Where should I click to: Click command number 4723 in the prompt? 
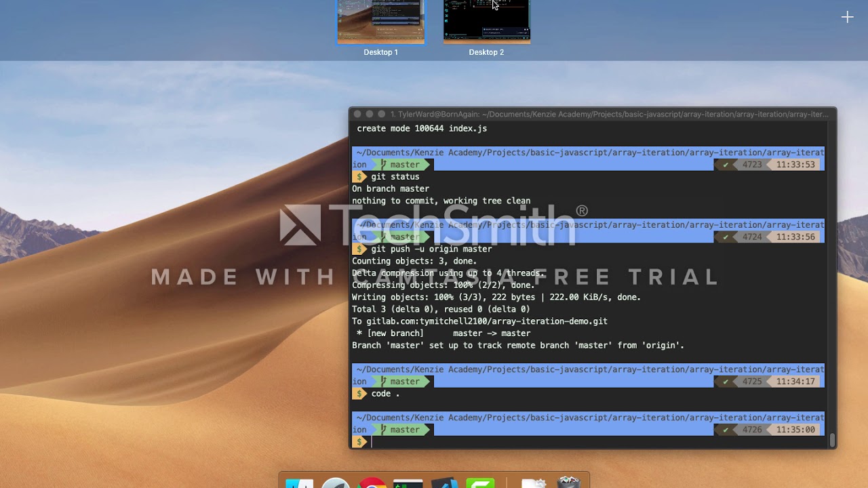[x=752, y=165]
